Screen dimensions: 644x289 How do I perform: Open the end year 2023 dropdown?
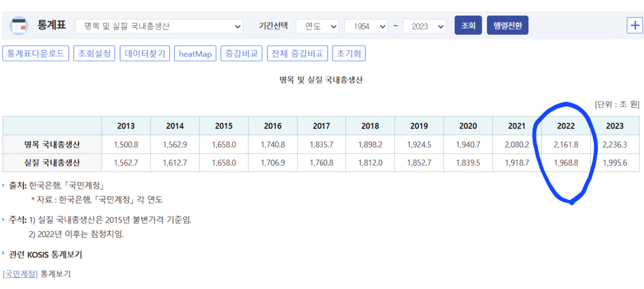pyautogui.click(x=424, y=26)
